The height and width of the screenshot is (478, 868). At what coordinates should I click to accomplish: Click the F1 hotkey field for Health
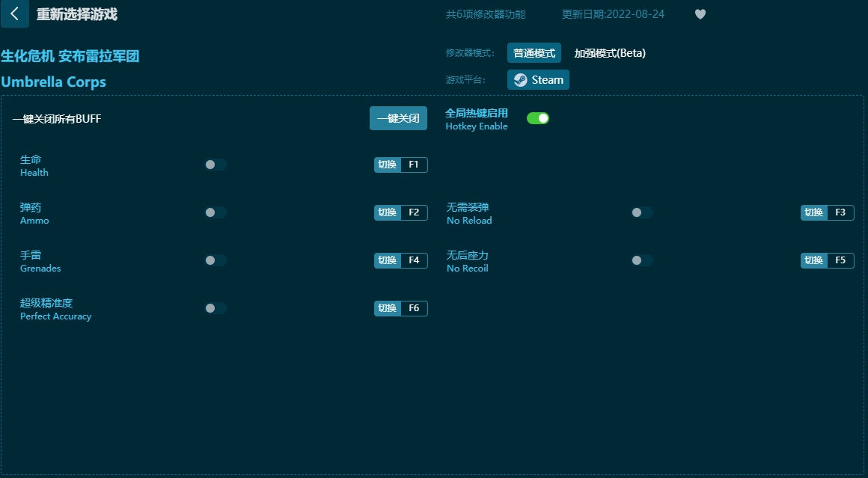pos(414,165)
